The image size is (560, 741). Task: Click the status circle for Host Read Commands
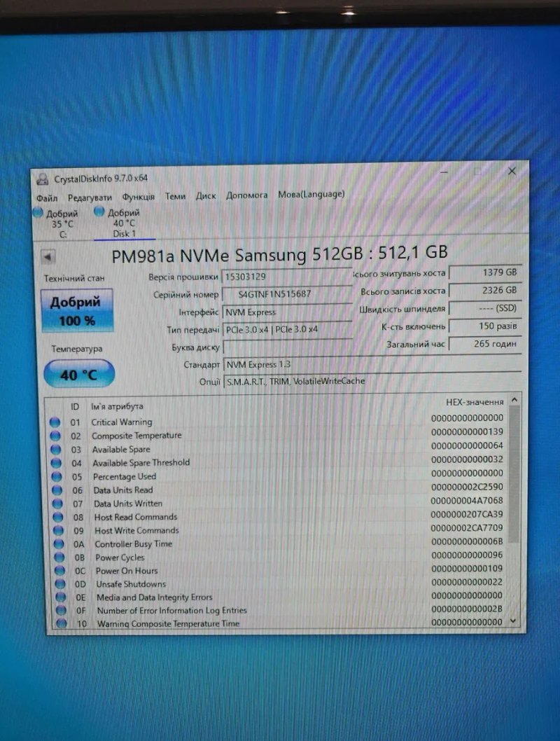coord(58,518)
